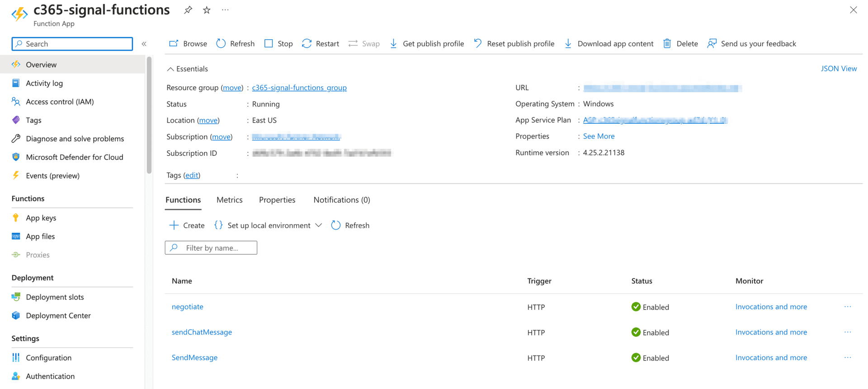This screenshot has height=389, width=868.
Task: Collapse the Essentials section
Action: pyautogui.click(x=187, y=69)
